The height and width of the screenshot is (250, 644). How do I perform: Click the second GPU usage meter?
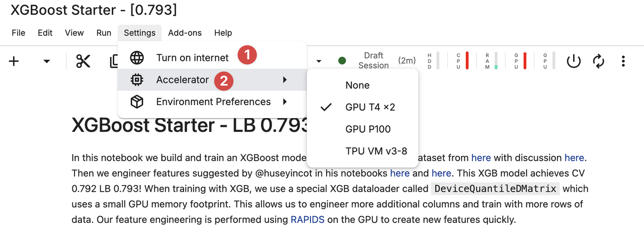click(548, 60)
